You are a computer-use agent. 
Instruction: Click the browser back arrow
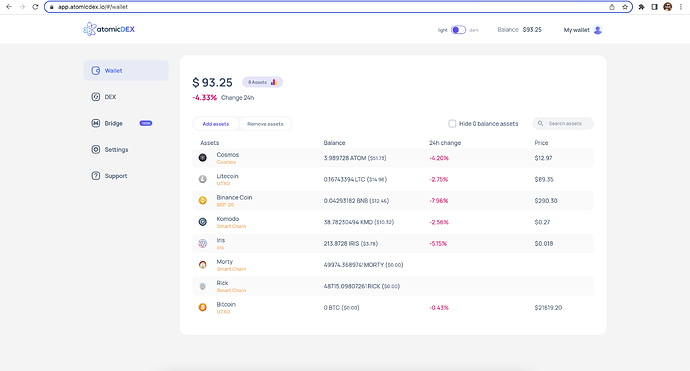click(x=9, y=7)
